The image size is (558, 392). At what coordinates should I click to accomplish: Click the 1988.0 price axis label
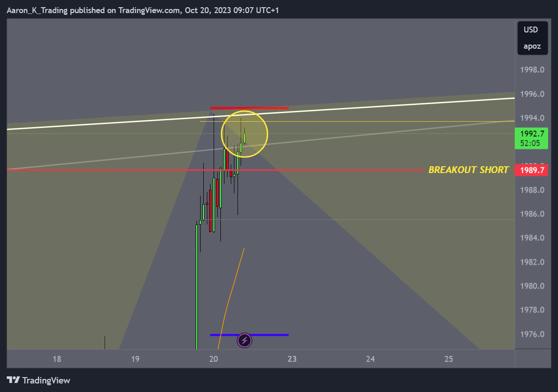tap(532, 190)
